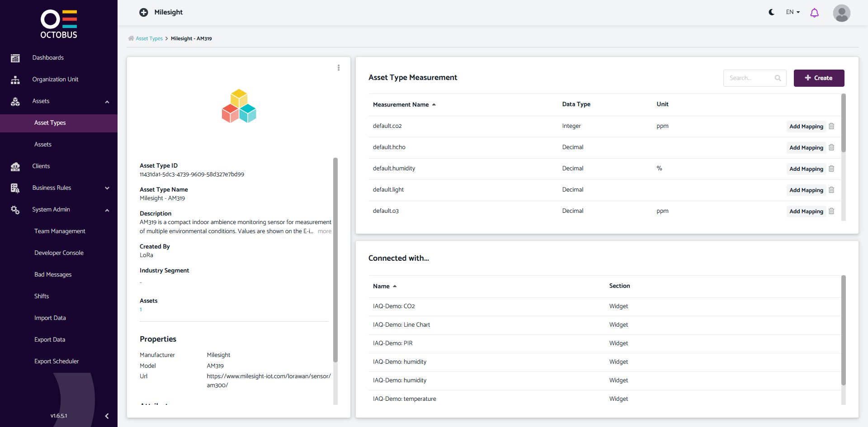This screenshot has width=868, height=427.
Task: Go to Asset Types breadcrumb
Action: click(149, 38)
